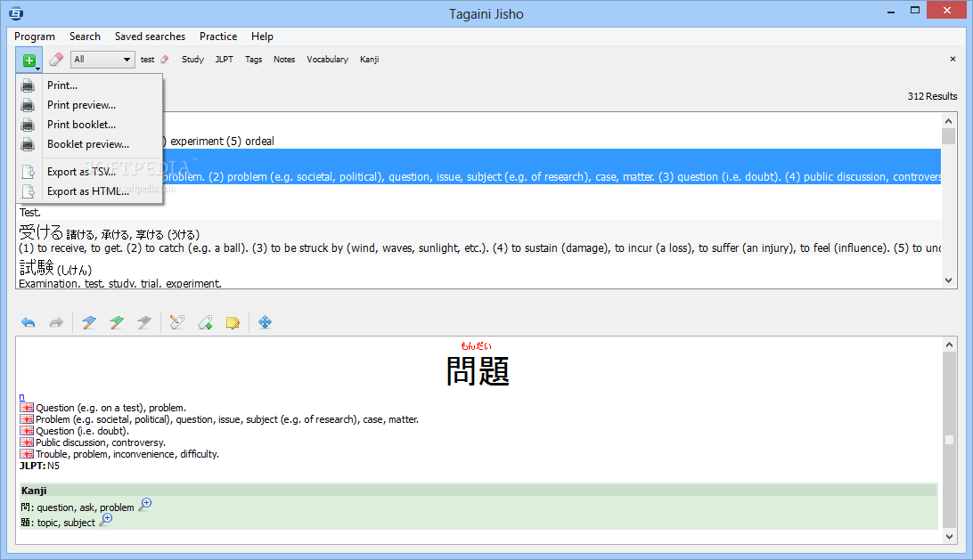Click the large 問題 heading
Screen dimensions: 973x560
coord(478,371)
